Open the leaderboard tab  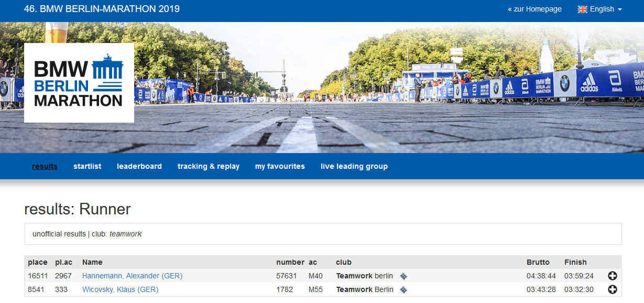[139, 166]
